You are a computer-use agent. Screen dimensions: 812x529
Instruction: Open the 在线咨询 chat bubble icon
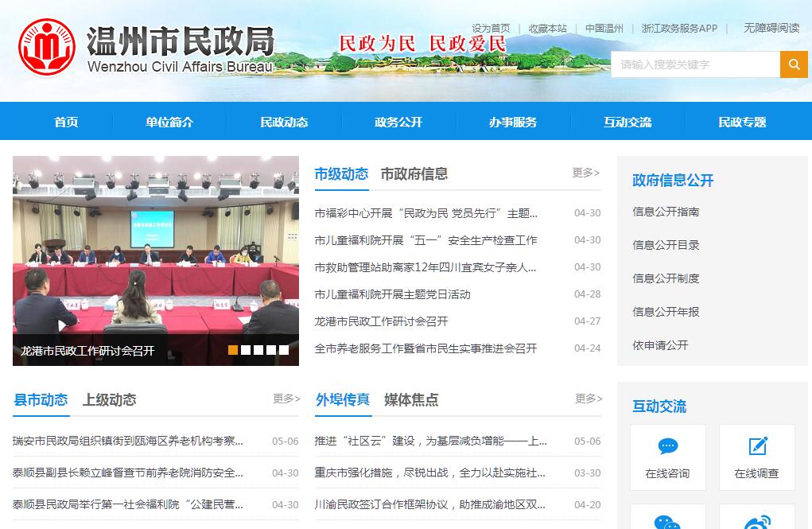[x=668, y=446]
